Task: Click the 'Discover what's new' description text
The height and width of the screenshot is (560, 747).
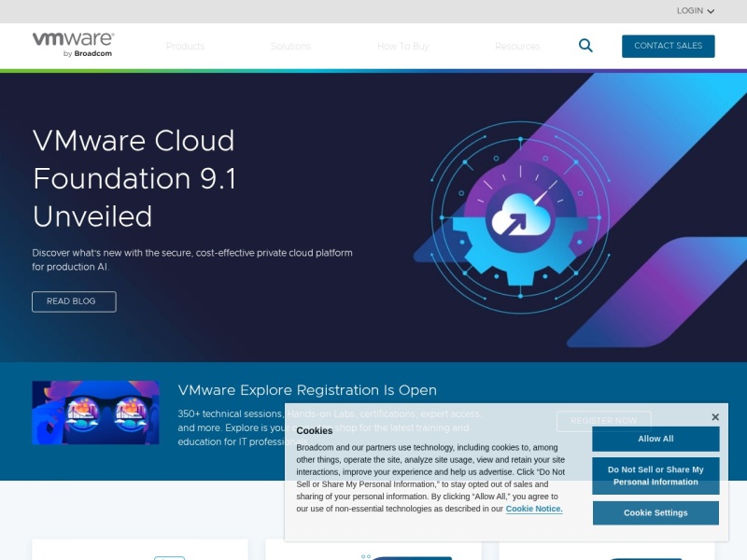Action: (192, 260)
